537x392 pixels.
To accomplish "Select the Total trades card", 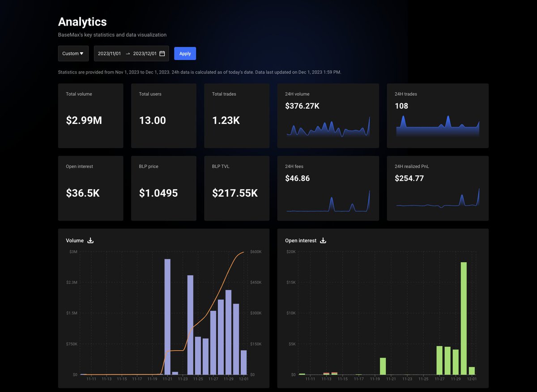I will coord(237,116).
